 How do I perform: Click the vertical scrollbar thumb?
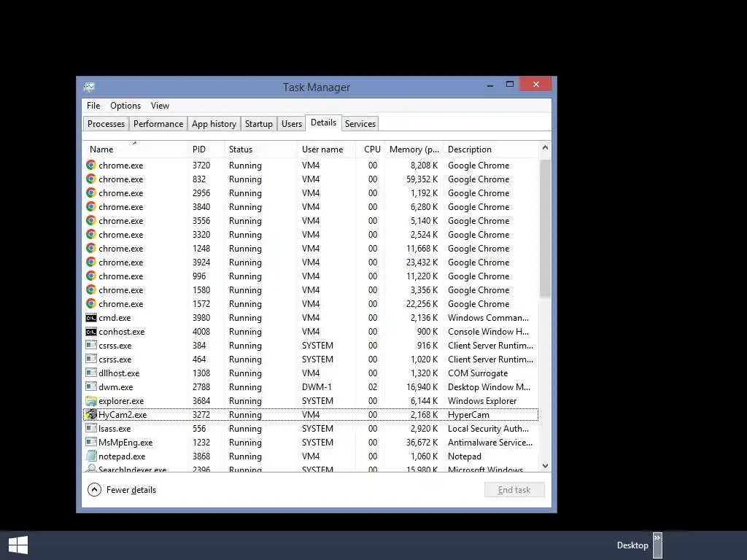pos(545,228)
